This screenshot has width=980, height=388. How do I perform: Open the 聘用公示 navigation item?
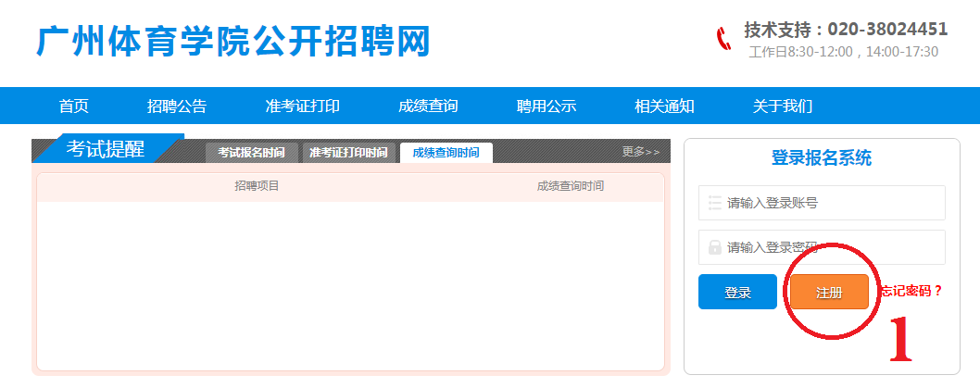(547, 106)
